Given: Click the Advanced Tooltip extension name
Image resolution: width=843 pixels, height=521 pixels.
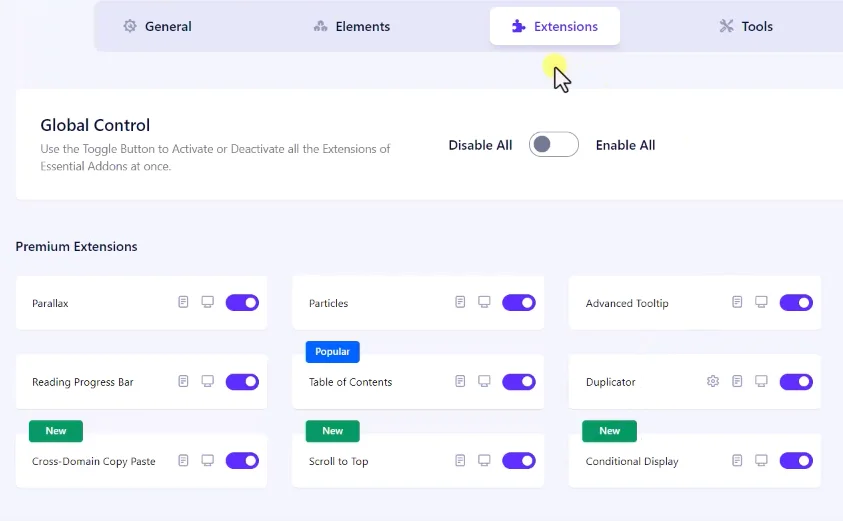Looking at the screenshot, I should [627, 303].
